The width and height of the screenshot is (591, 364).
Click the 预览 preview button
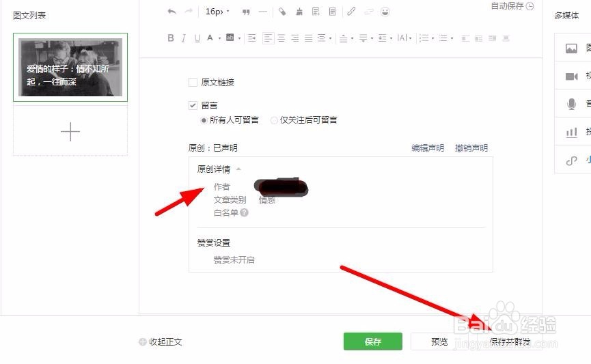pyautogui.click(x=439, y=341)
